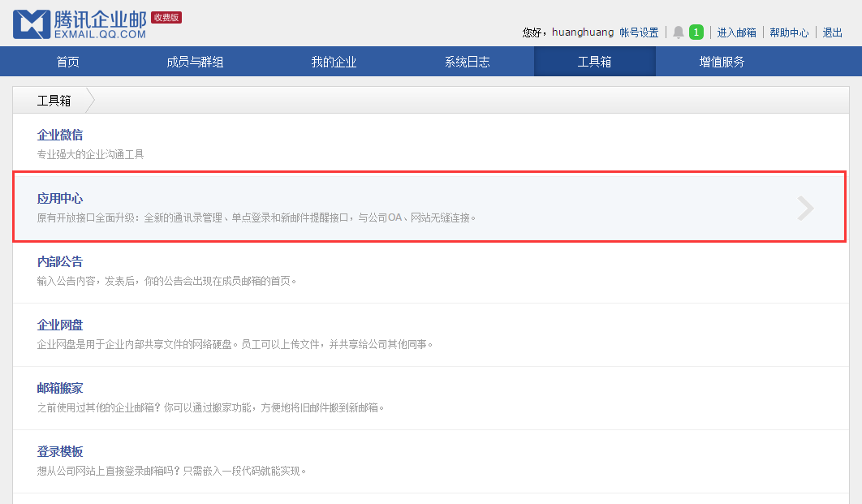This screenshot has width=862, height=504.
Task: Open the 企业微信 tool
Action: coord(60,135)
